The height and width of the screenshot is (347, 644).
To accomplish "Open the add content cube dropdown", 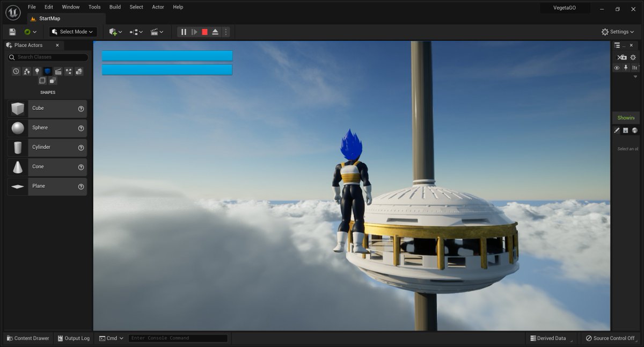I will click(115, 32).
